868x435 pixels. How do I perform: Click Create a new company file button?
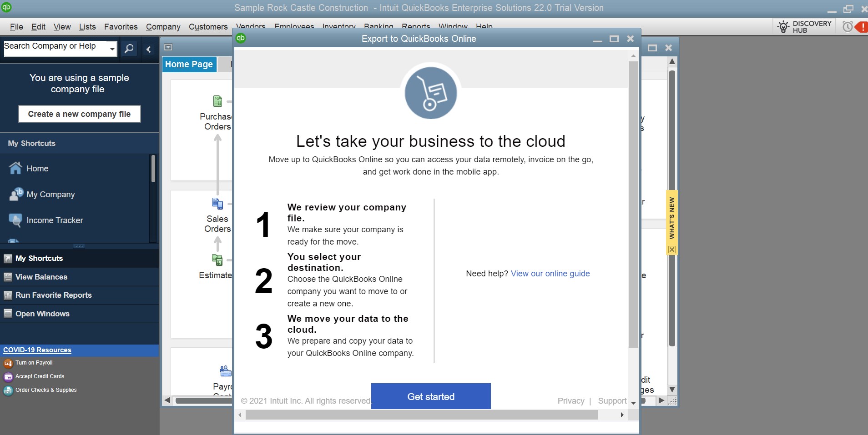click(80, 114)
